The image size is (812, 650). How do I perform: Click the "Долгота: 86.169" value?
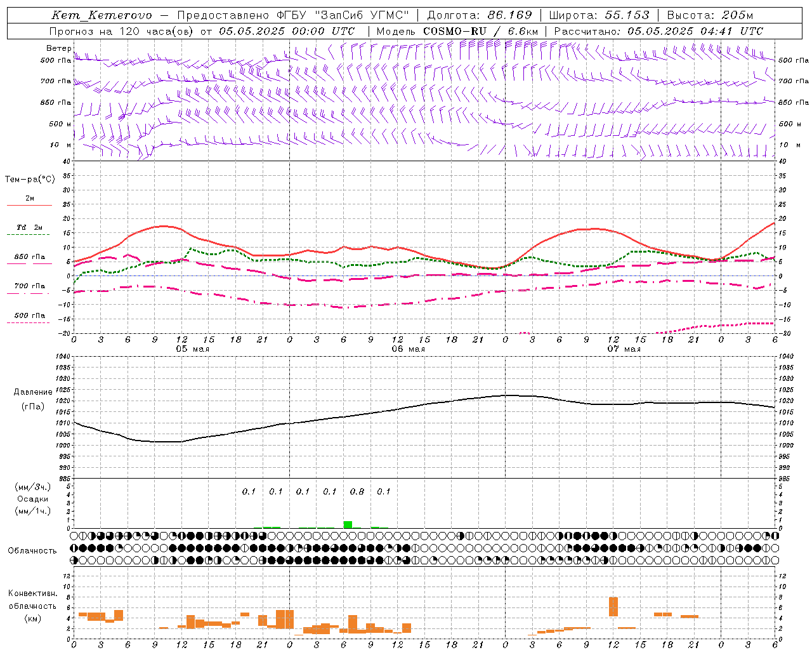click(x=480, y=15)
